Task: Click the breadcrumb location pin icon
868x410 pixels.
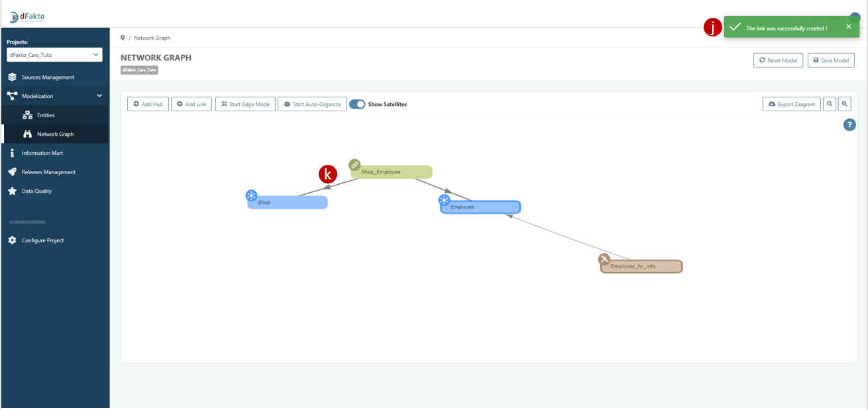Action: tap(123, 38)
